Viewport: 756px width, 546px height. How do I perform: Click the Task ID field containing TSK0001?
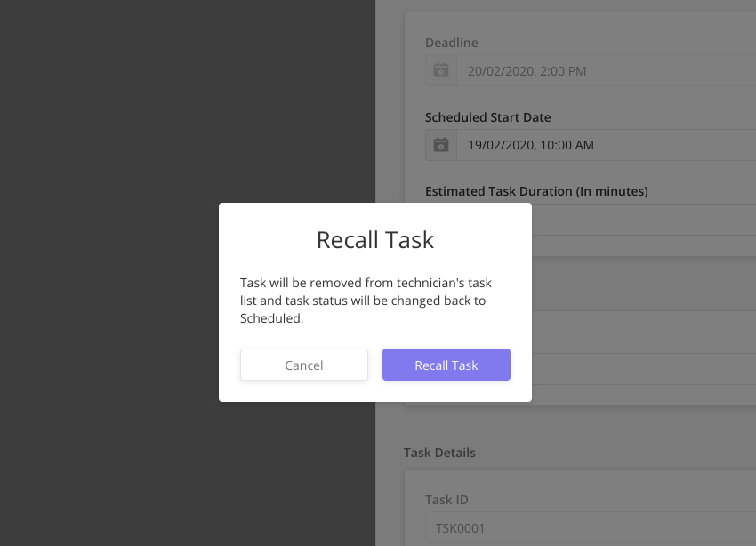click(x=591, y=527)
